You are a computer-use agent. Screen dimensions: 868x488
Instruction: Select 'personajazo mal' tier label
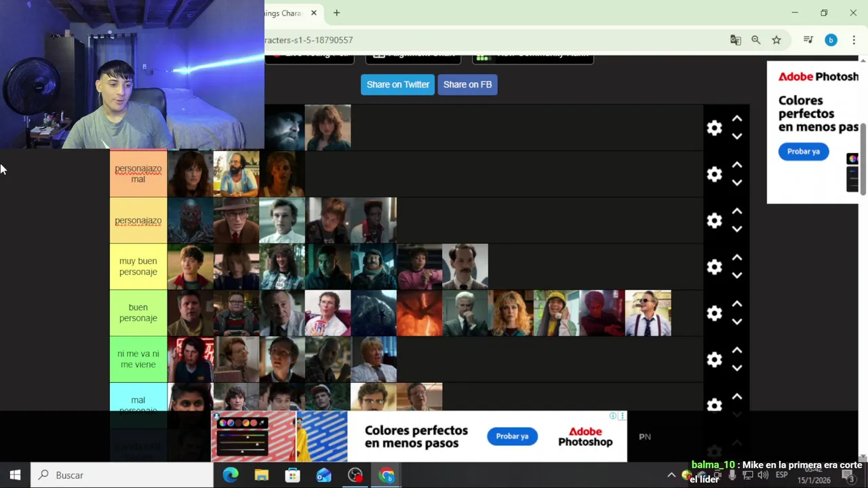pos(138,174)
